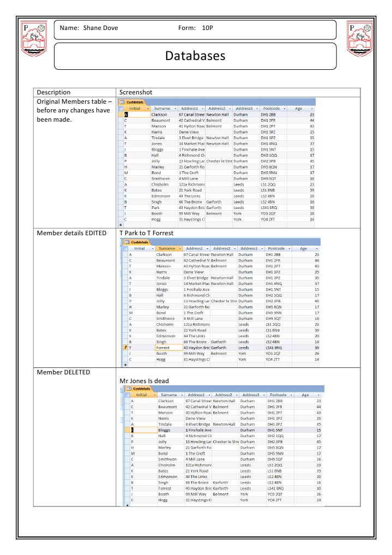Click the new-record asterisk below Hogg in the EDITED table
Screen dimensions: 392x555
pos(125,365)
